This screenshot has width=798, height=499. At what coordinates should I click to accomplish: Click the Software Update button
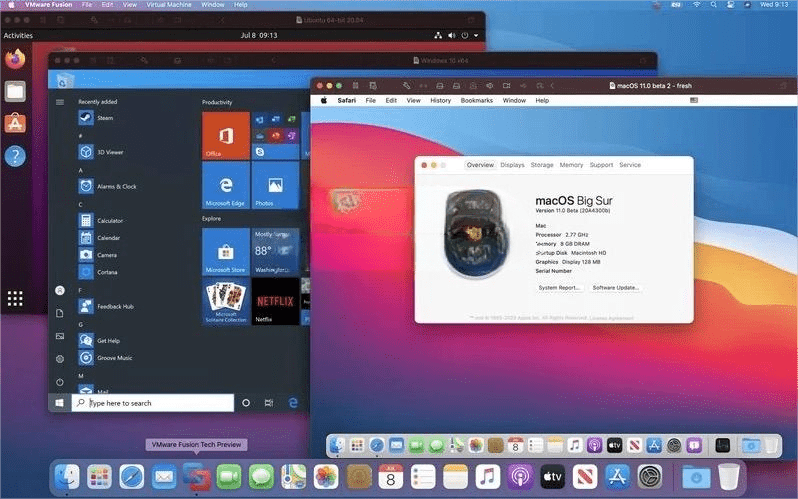pyautogui.click(x=615, y=288)
